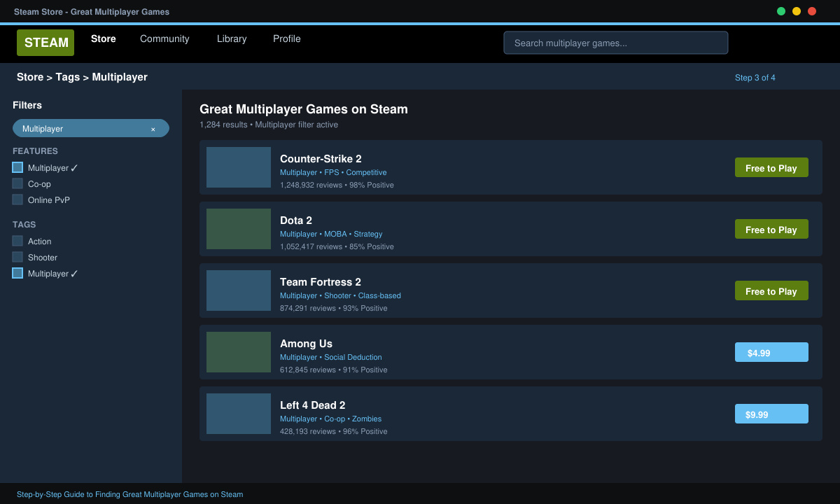
Task: Check the Shooter tag checkbox
Action: pos(17,257)
